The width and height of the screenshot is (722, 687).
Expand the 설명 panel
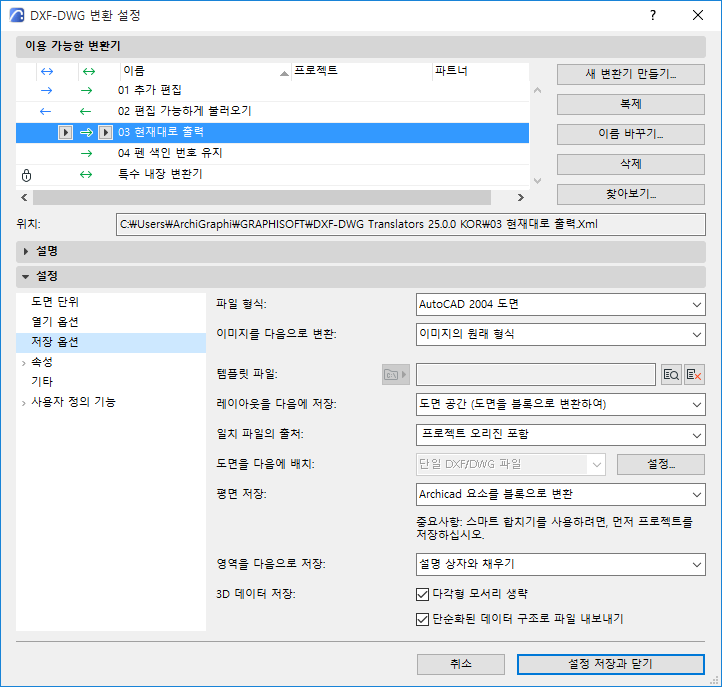click(x=26, y=251)
